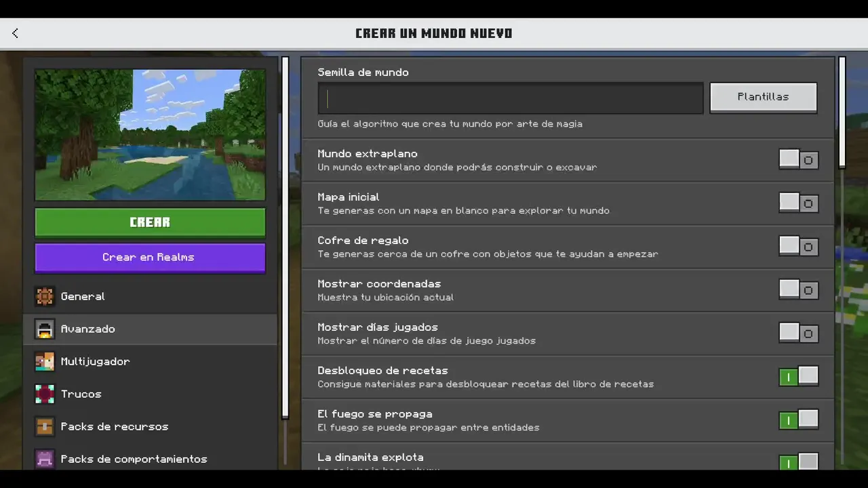Disable La dinamita explota toggle
868x488 pixels.
coord(798,462)
